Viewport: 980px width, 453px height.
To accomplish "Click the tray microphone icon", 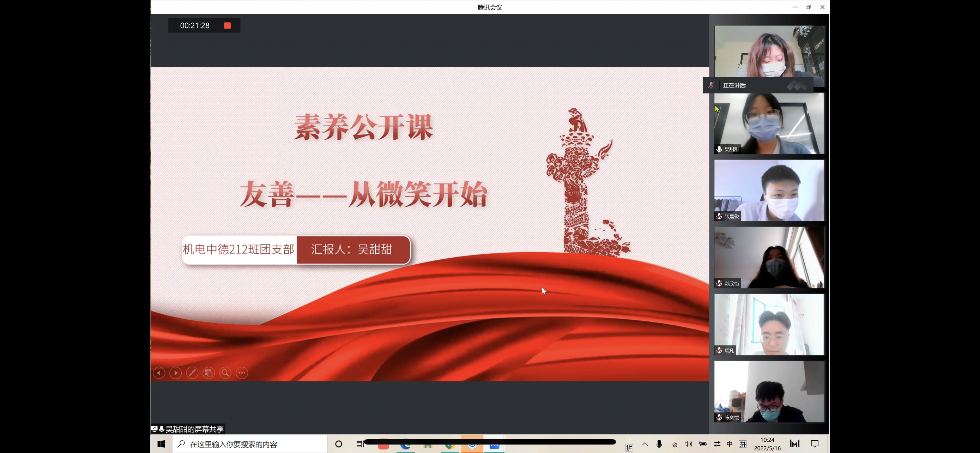I will click(659, 444).
